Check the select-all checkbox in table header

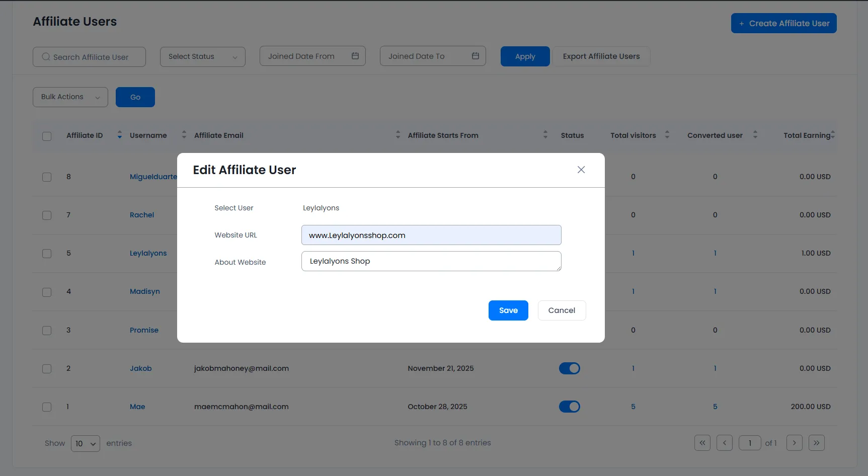click(47, 136)
